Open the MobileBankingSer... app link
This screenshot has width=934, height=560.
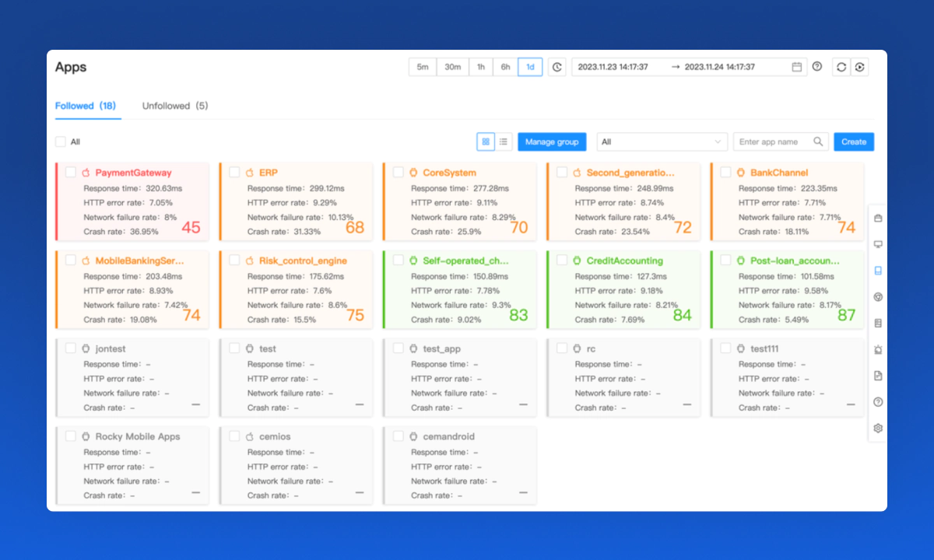coord(140,261)
